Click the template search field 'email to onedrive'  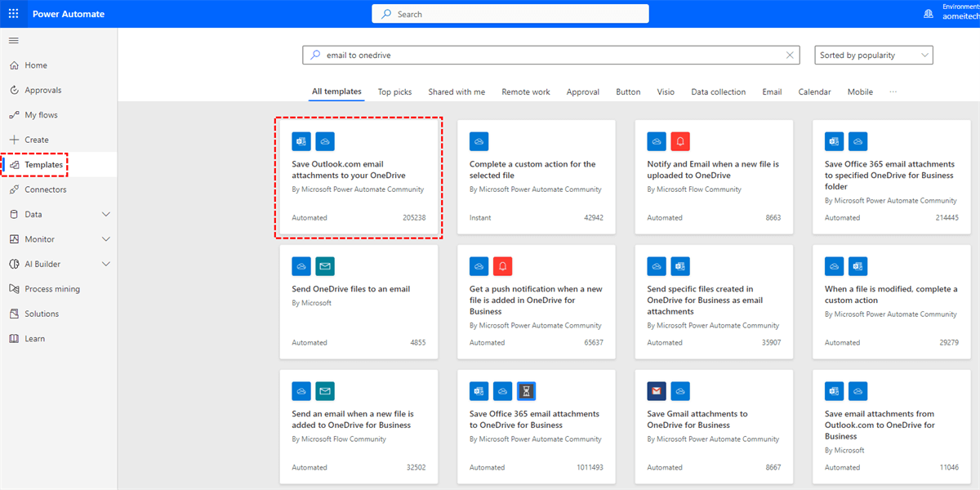point(553,56)
